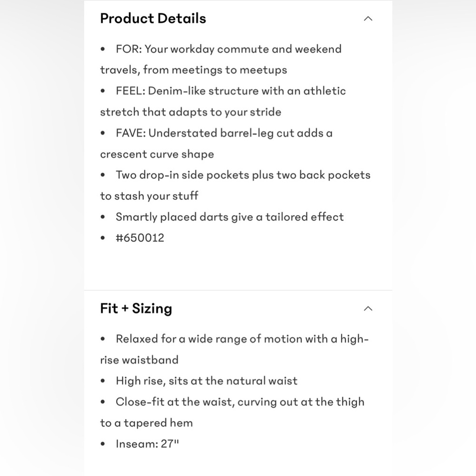The image size is (476, 476).
Task: Click the 'to stash your stuff' line
Action: pos(149,196)
